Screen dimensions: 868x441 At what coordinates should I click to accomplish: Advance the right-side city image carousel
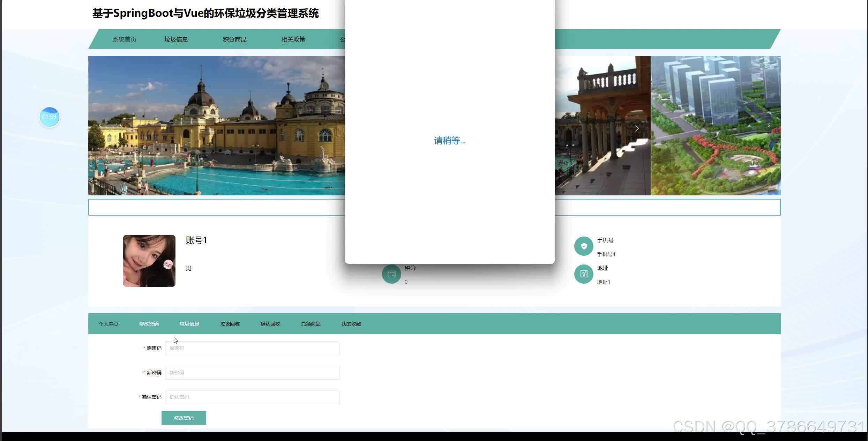[769, 125]
